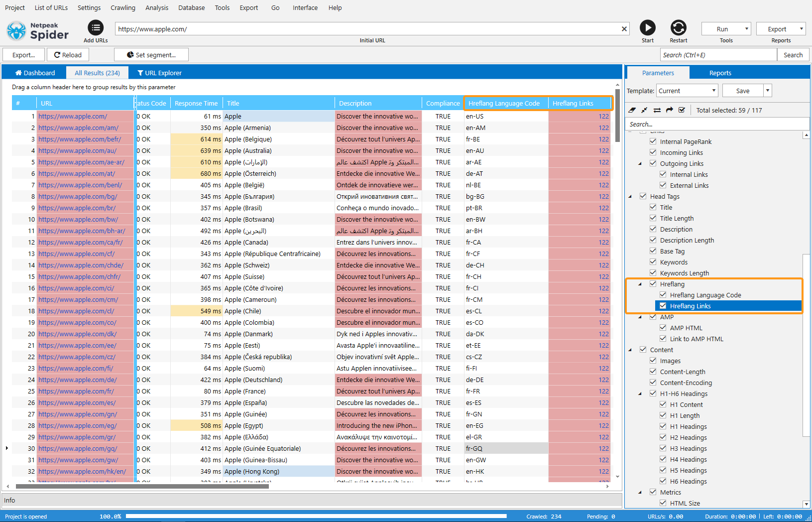The width and height of the screenshot is (812, 522).
Task: Open the https://www.apple.com/de/ link
Action: tap(78, 380)
